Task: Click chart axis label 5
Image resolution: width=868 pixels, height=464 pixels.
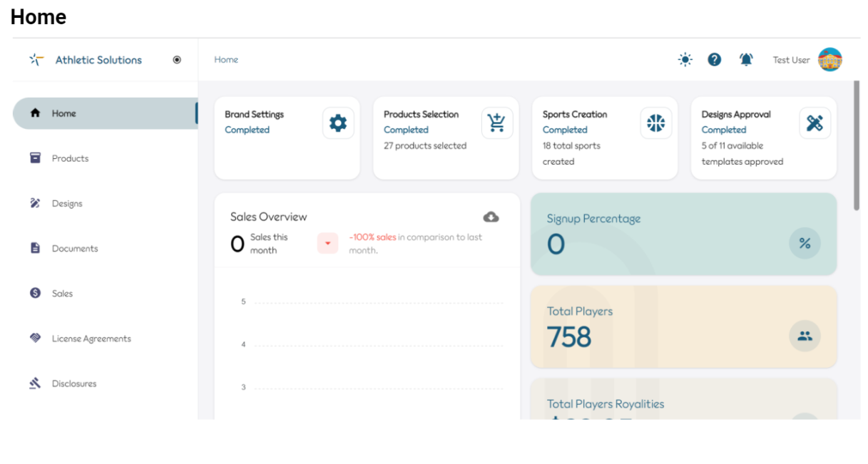Action: coord(243,302)
